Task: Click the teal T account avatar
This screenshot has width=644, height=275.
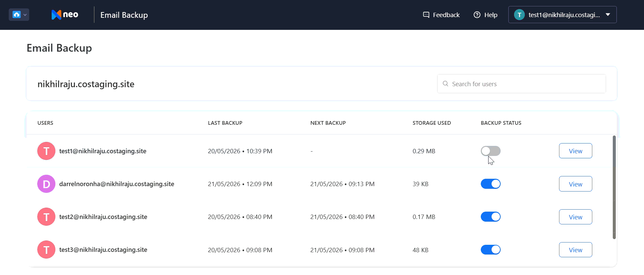Action: [519, 15]
